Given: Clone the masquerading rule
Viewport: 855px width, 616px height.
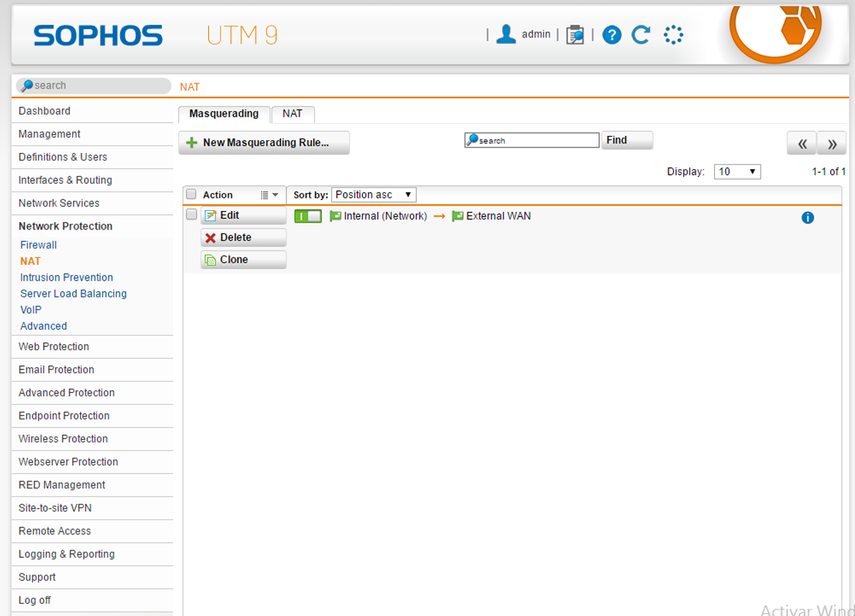Looking at the screenshot, I should (x=243, y=260).
